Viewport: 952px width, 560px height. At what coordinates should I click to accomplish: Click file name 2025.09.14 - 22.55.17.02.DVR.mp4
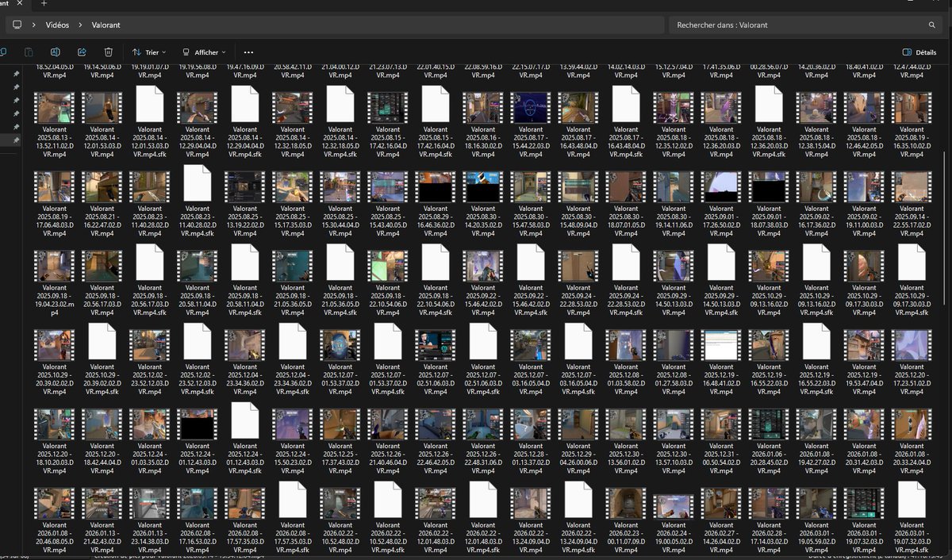(x=912, y=221)
